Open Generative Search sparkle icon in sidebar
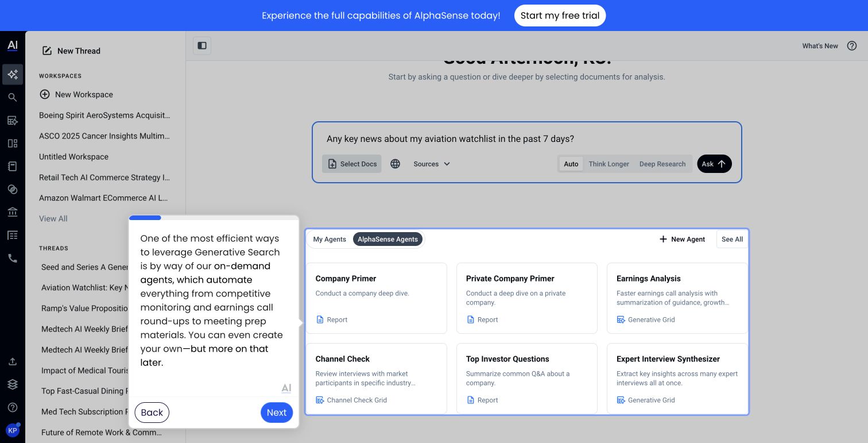Screen dimensions: 868x443 coord(13,74)
